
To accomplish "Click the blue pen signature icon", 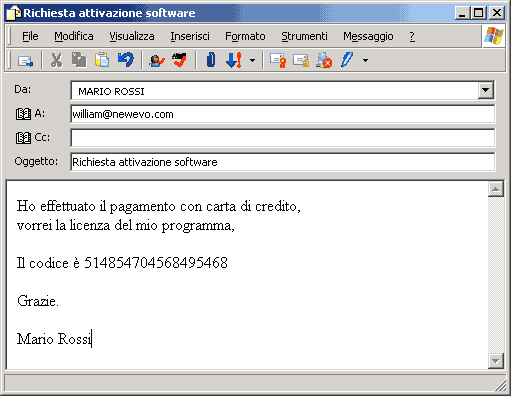I will (346, 60).
